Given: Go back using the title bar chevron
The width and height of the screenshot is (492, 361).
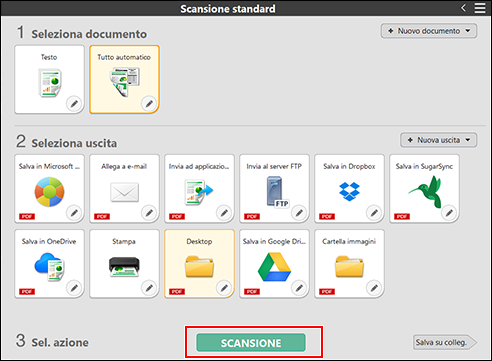Looking at the screenshot, I should coord(464,8).
